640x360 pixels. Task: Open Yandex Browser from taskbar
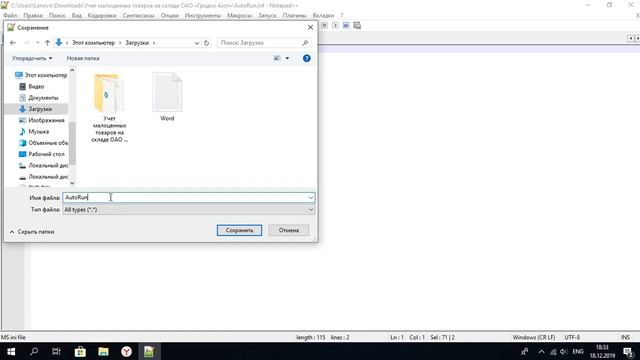(x=127, y=351)
